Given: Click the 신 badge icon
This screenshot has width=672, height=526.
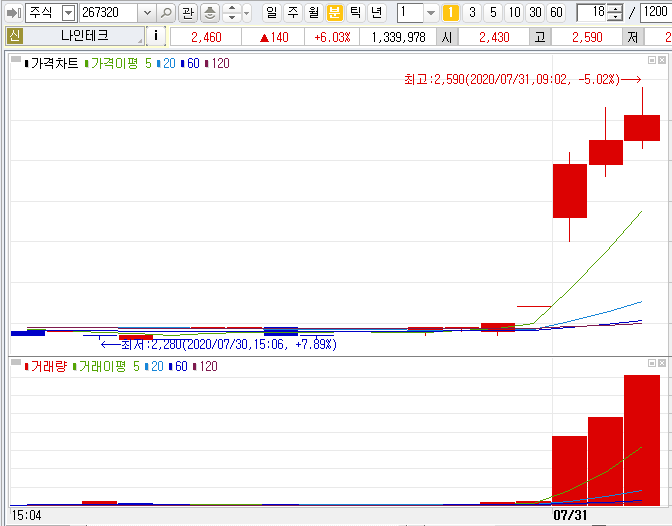Looking at the screenshot, I should click(x=15, y=36).
